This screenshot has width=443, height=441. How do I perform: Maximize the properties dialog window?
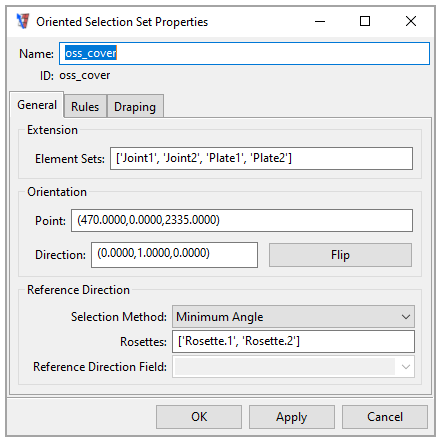click(365, 21)
